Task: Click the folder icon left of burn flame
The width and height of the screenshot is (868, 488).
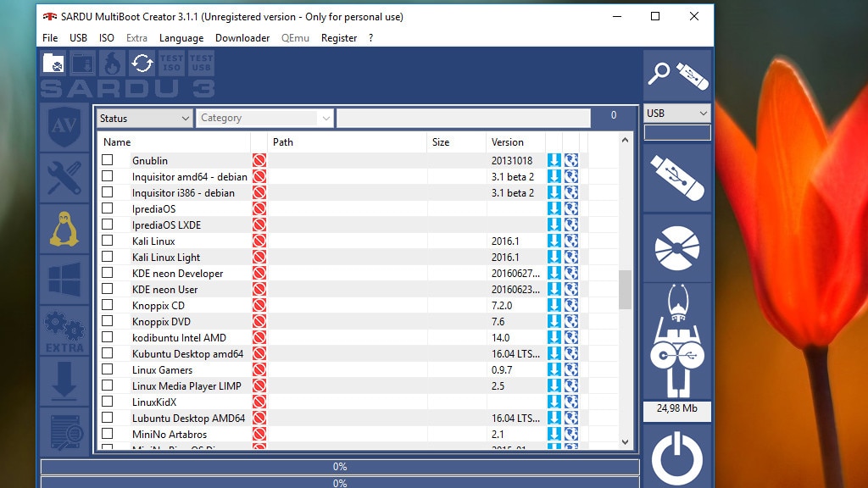Action: tap(83, 63)
